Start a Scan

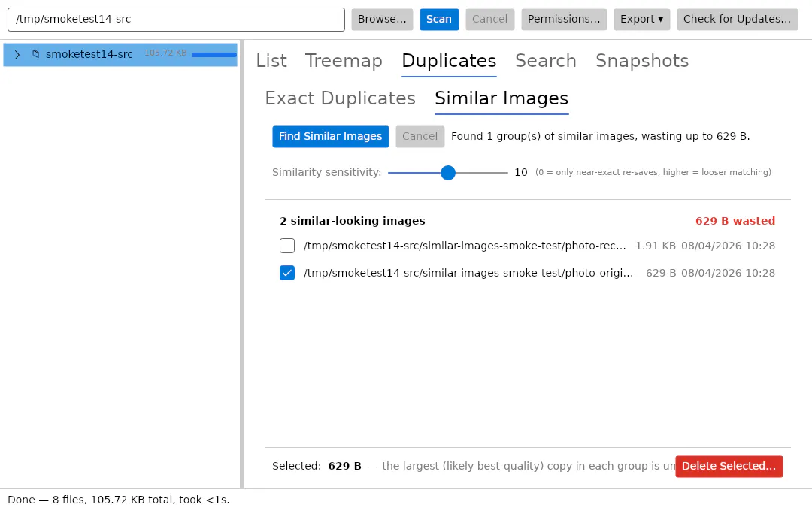(439, 19)
